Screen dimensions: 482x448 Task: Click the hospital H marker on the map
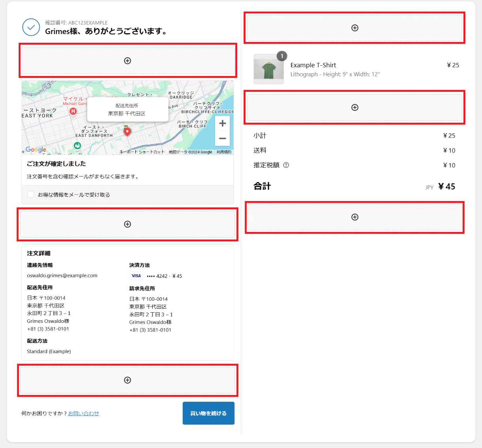73,112
